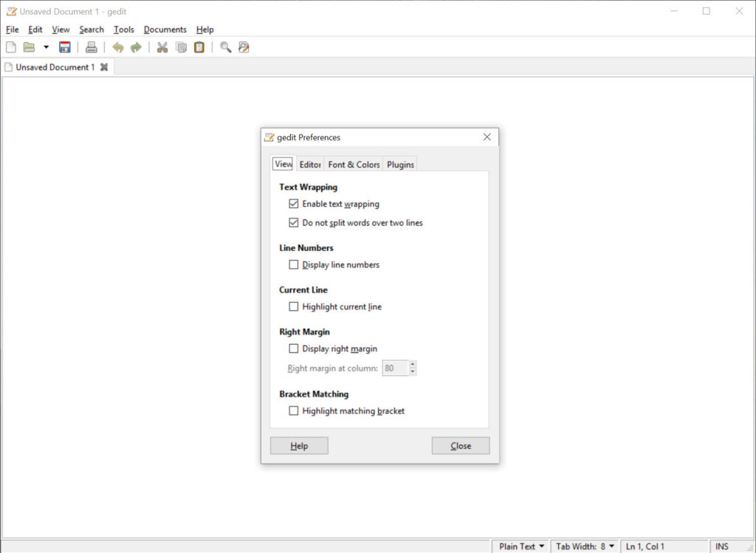Increase right margin column with up arrow
This screenshot has height=553, width=756.
click(413, 365)
